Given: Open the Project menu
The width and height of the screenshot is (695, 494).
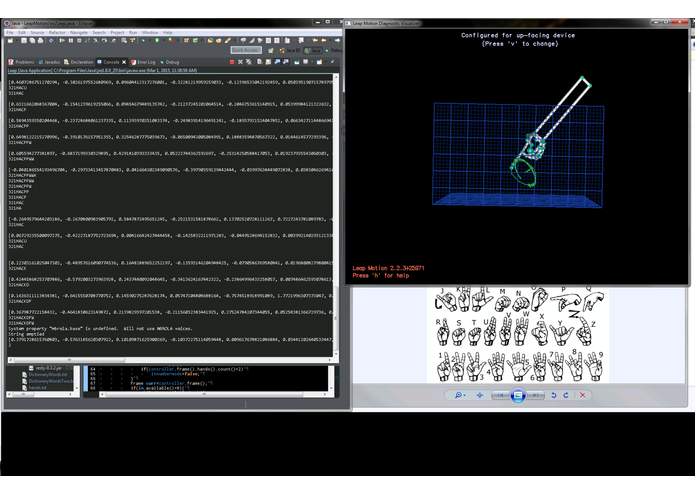Looking at the screenshot, I should click(x=117, y=32).
